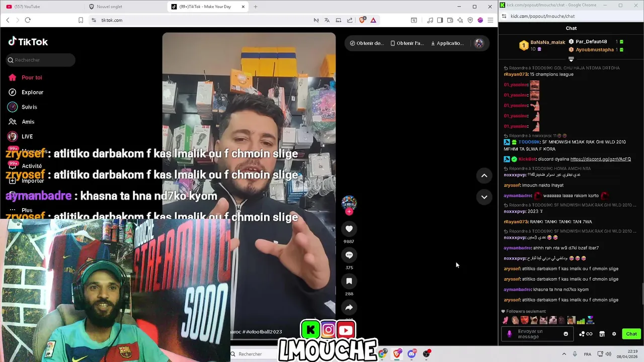Viewport: 644px width, 362px height.
Task: Collapse the Kick leaderboard with the arrow
Action: pos(571,59)
